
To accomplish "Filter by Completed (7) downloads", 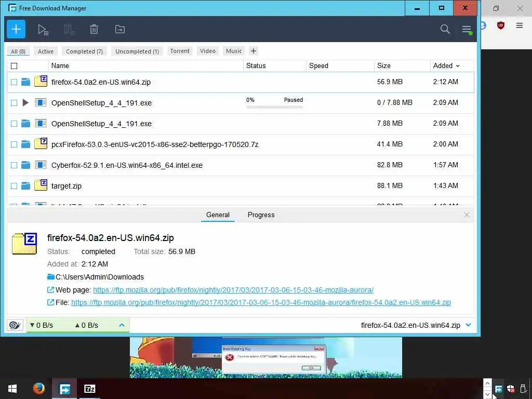I will tap(84, 51).
